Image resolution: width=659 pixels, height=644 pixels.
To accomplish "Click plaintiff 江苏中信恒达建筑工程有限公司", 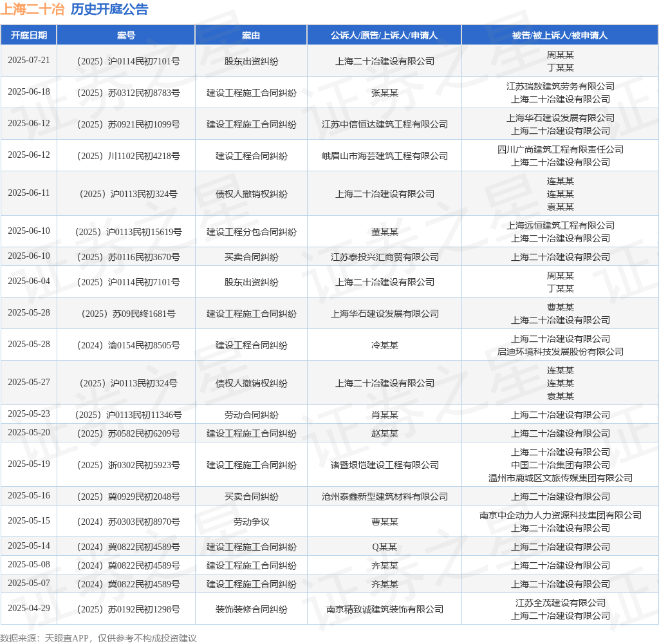I will (385, 124).
